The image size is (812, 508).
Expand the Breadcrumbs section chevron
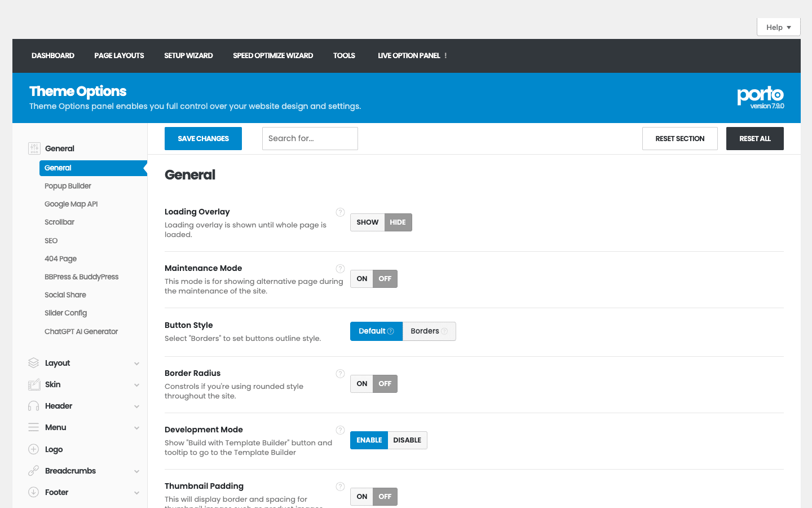[136, 471]
